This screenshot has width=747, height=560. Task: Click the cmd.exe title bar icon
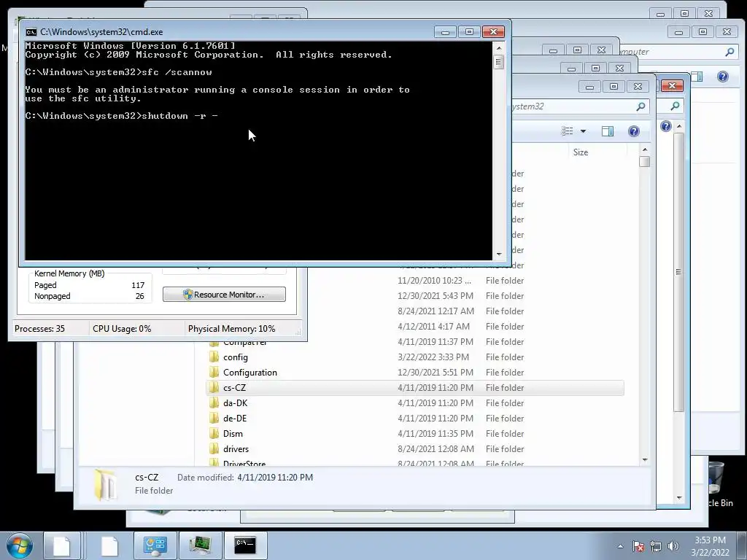coord(31,32)
